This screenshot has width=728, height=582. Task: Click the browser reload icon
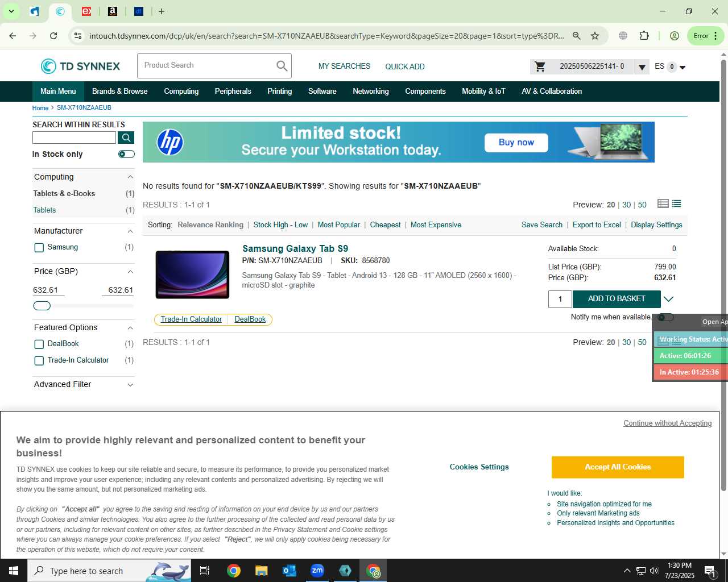(53, 36)
